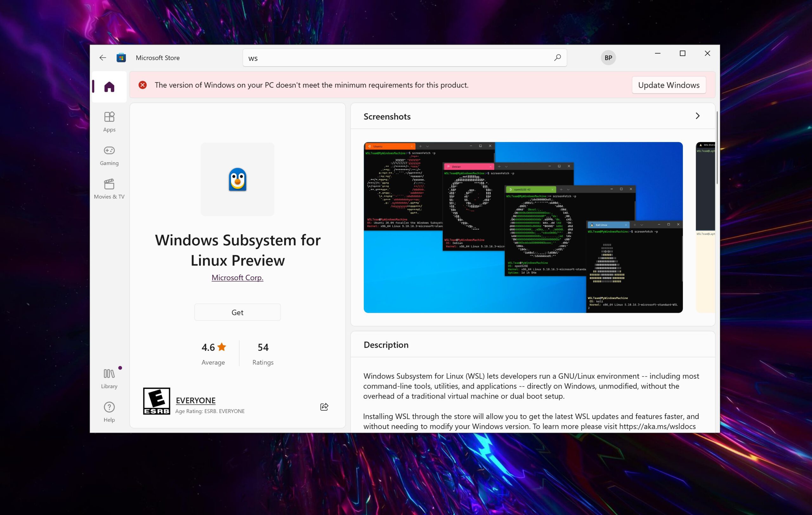812x515 pixels.
Task: Click the penguin app icon
Action: 237,179
